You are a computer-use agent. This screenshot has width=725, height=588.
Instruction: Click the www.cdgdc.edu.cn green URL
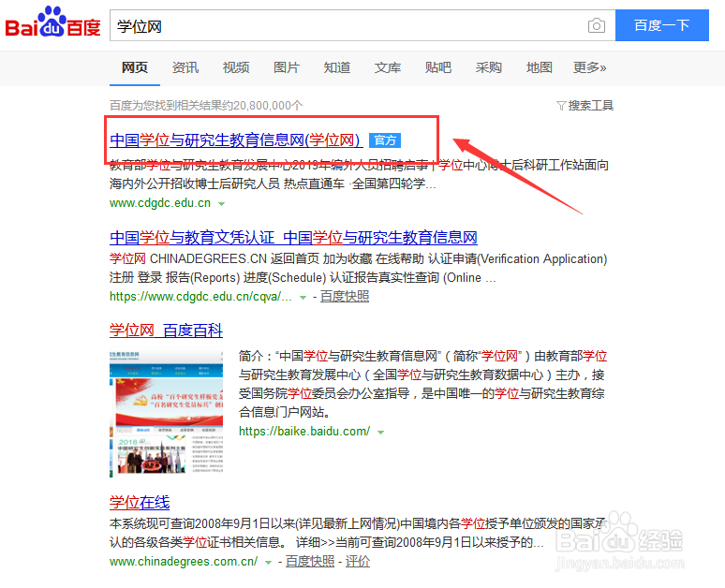[x=160, y=203]
